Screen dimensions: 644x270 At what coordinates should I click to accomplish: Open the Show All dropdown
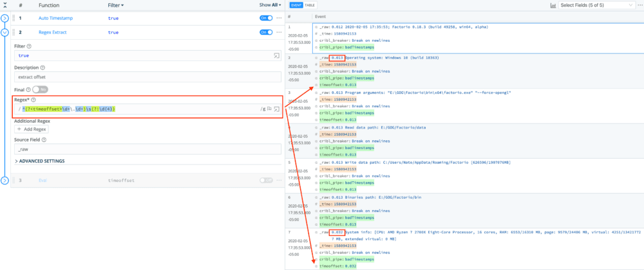point(270,5)
